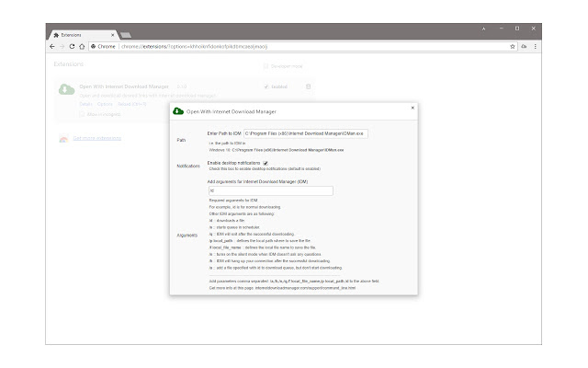Open the extension Details link
Image resolution: width=588 pixels, height=368 pixels.
85,104
